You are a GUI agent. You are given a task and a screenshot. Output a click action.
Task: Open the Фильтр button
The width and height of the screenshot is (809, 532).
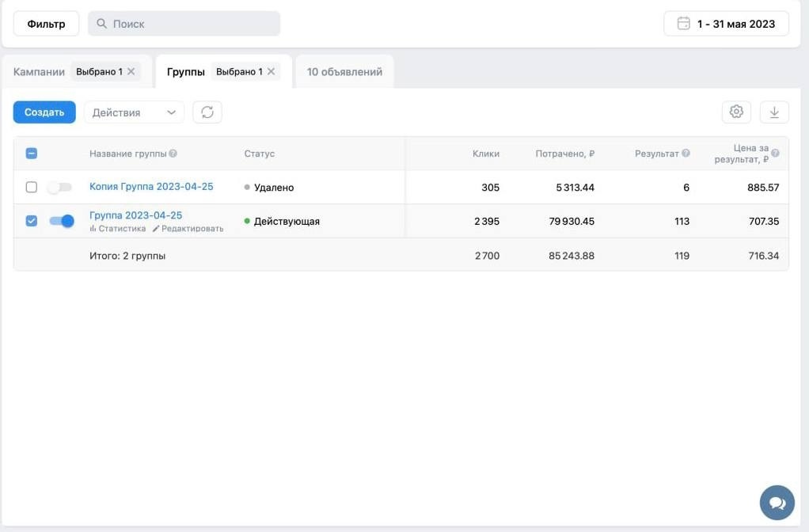46,24
